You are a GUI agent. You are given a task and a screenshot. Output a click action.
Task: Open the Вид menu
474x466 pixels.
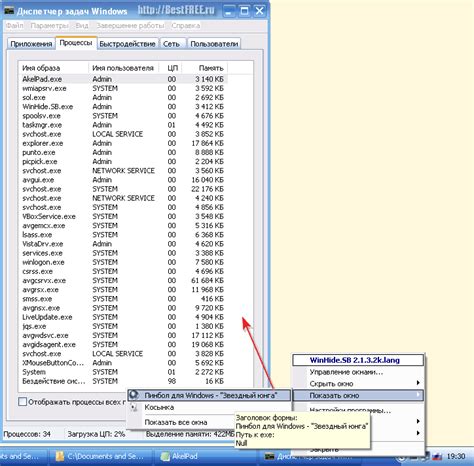coord(82,25)
